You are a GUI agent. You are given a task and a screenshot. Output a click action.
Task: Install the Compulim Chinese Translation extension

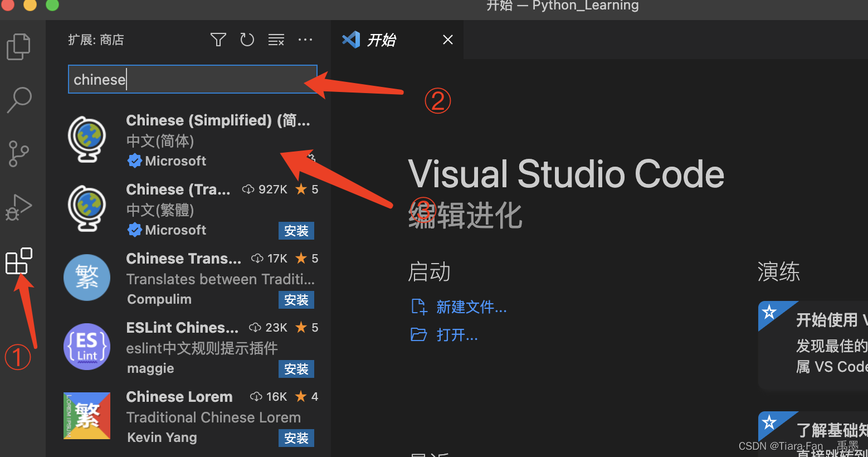coord(296,300)
